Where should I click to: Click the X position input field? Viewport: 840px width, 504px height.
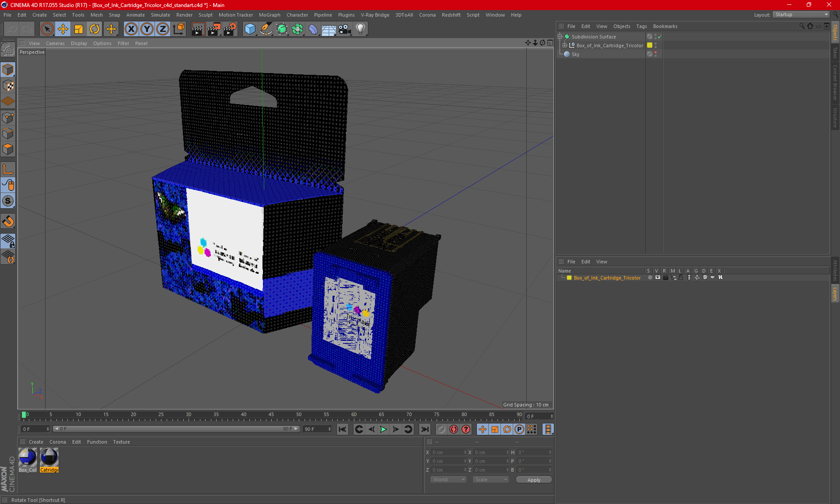[x=448, y=452]
